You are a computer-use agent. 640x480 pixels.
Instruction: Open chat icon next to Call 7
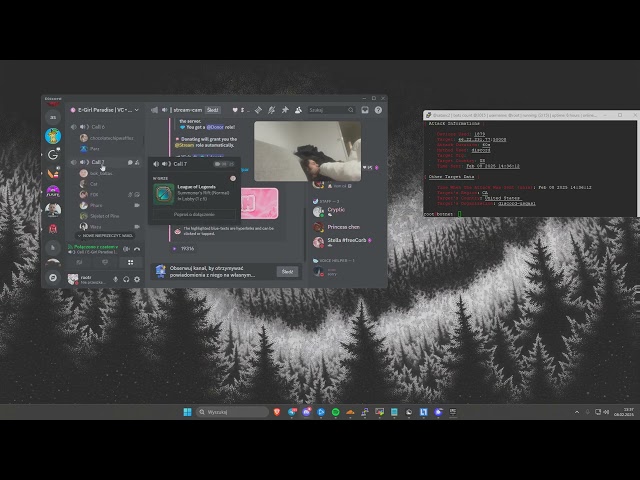(130, 162)
